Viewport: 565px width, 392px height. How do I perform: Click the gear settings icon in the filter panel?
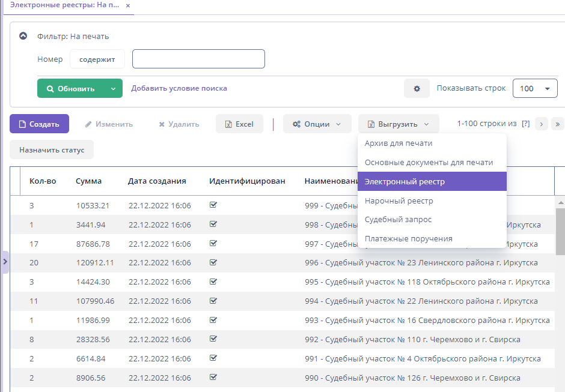coord(417,88)
